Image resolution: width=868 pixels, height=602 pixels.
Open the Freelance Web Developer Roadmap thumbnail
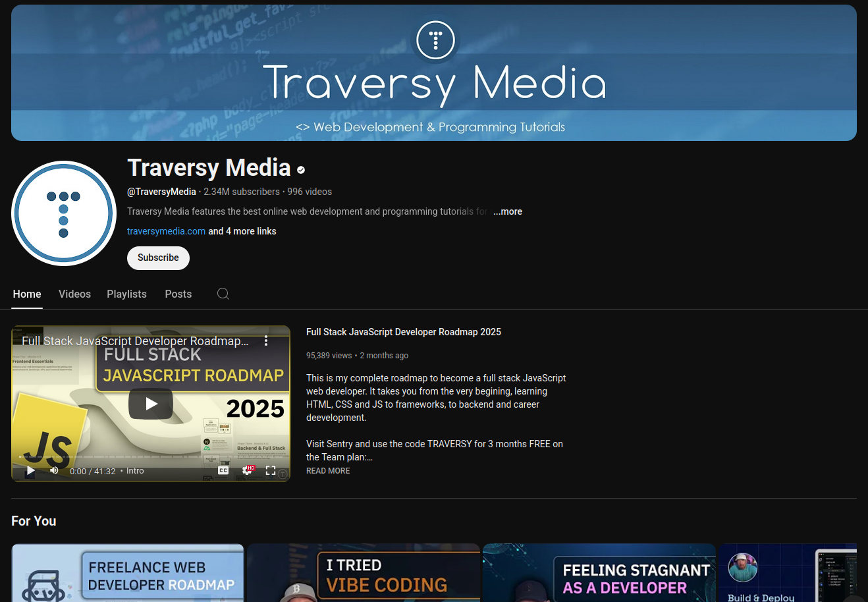[x=128, y=572]
